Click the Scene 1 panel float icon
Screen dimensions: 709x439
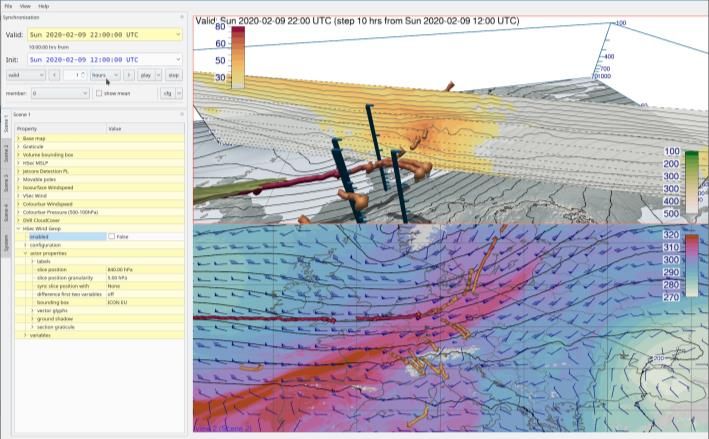click(x=182, y=114)
